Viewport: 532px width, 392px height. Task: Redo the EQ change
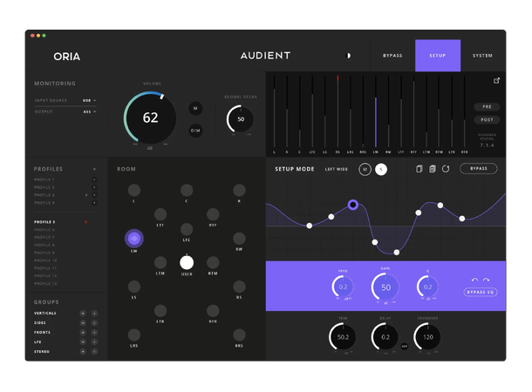(486, 280)
